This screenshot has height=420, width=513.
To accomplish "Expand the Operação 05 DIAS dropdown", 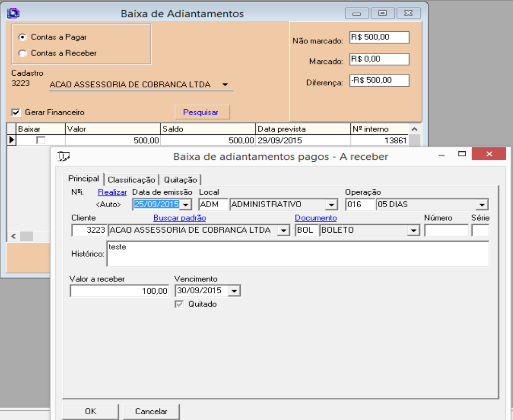I will [x=482, y=205].
